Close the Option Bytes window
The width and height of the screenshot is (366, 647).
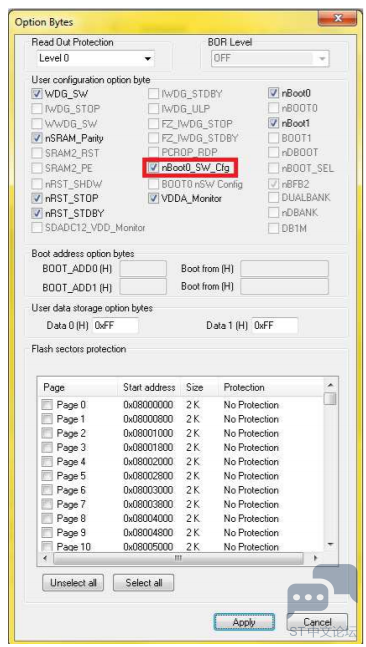(x=338, y=18)
